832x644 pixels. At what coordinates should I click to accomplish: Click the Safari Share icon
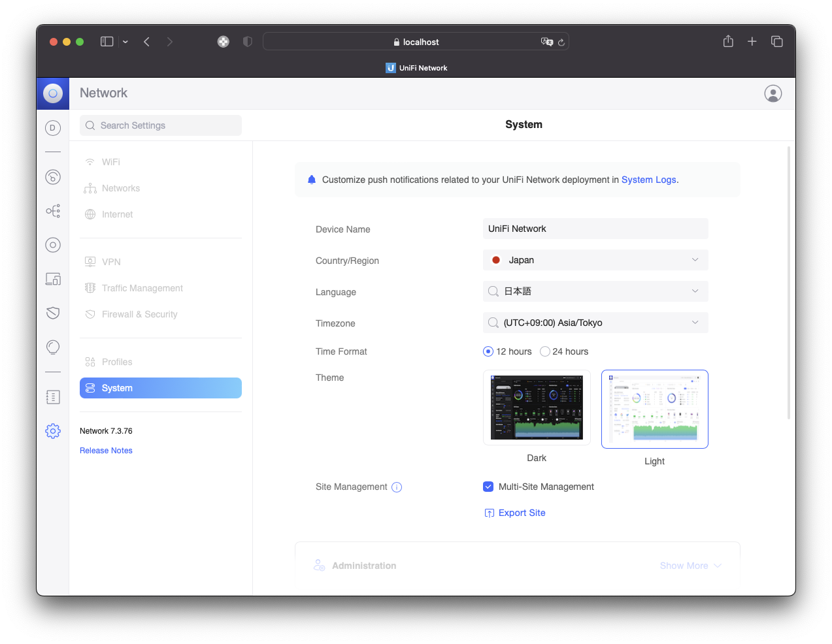[728, 41]
